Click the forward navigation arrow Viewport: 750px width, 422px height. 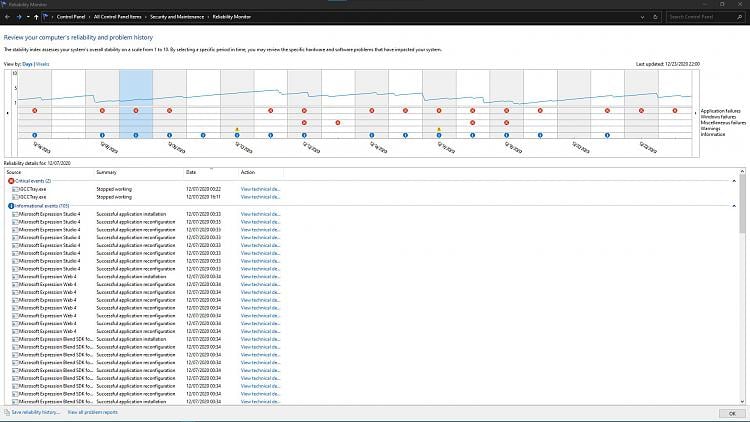pyautogui.click(x=19, y=17)
